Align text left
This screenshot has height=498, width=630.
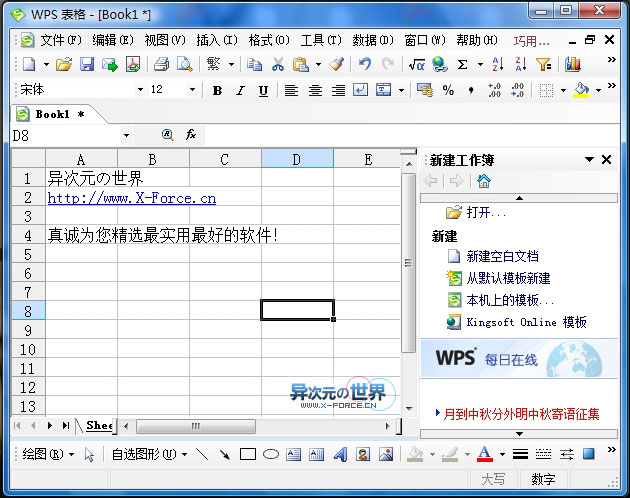click(291, 90)
